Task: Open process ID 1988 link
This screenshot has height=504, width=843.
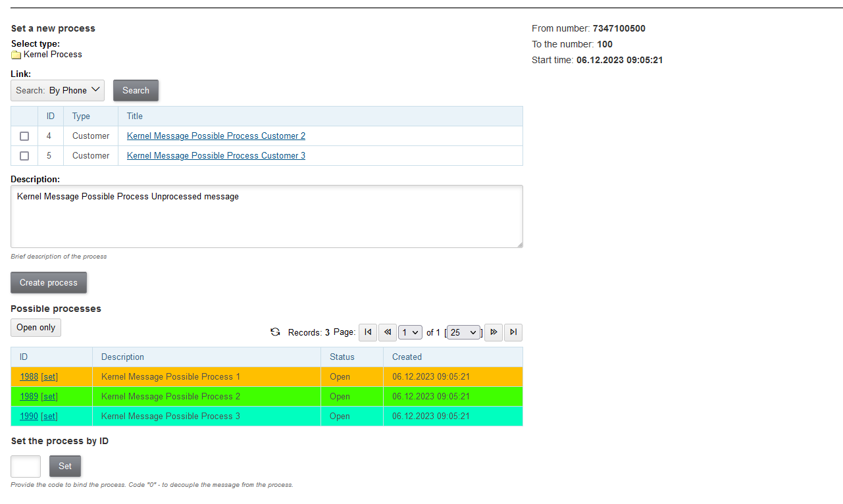Action: (x=29, y=377)
